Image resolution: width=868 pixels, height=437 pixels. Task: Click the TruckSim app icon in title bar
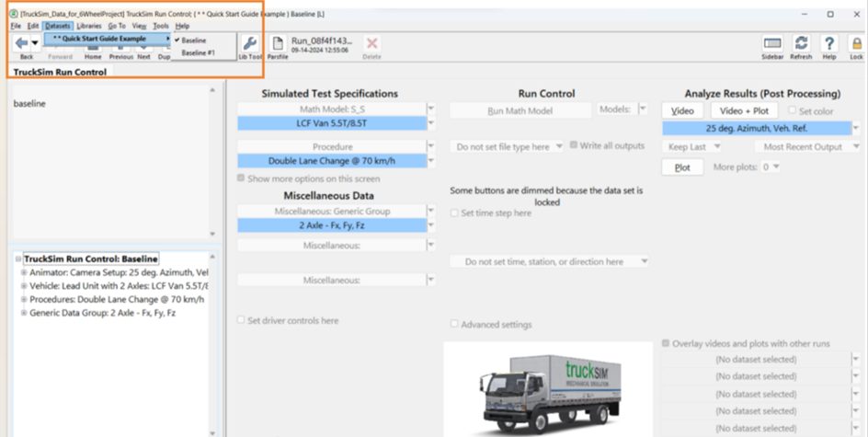(13, 14)
